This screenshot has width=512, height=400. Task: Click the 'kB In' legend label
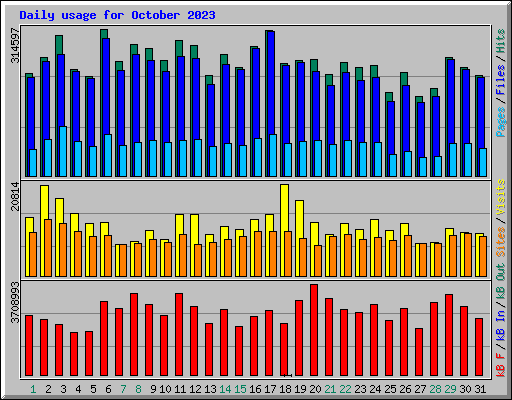coord(501,315)
